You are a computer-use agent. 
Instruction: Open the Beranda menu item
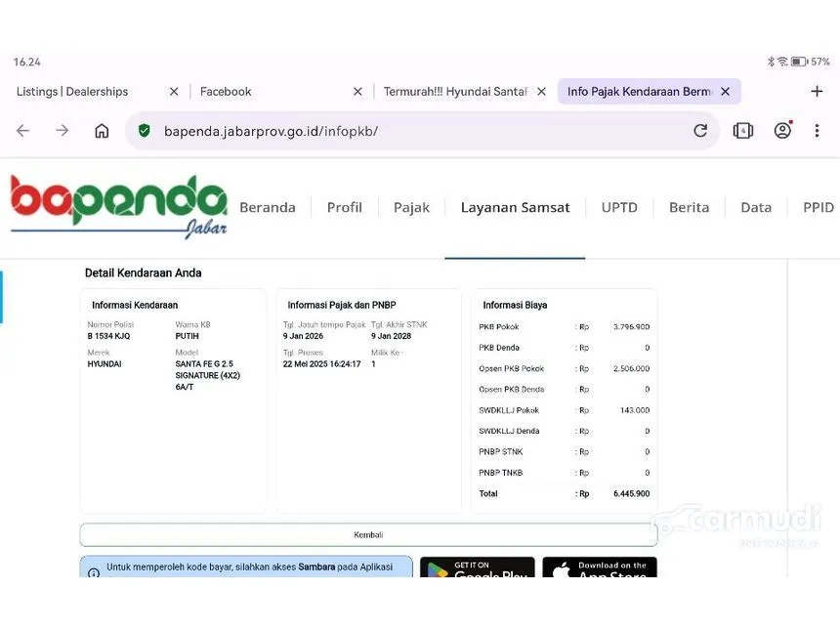(x=267, y=207)
